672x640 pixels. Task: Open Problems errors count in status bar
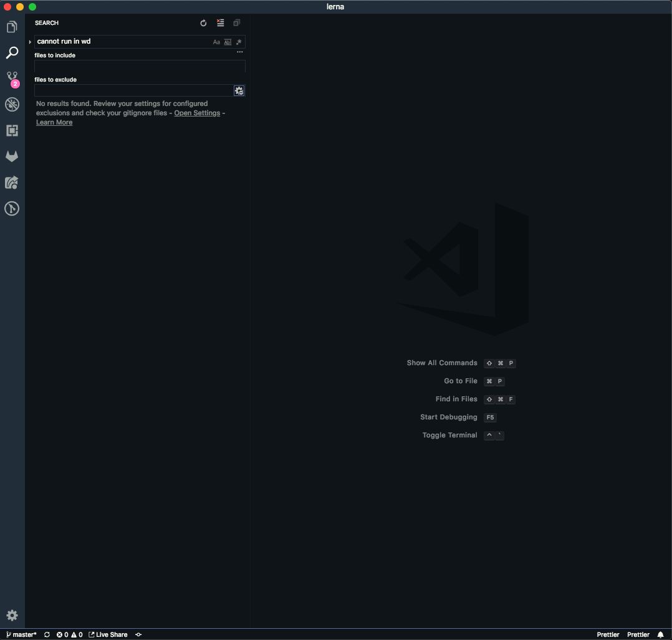pyautogui.click(x=62, y=634)
